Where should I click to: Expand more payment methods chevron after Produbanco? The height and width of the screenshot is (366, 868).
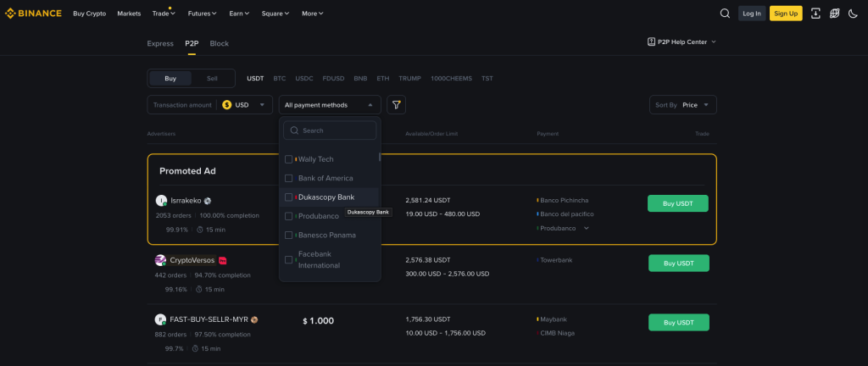pyautogui.click(x=587, y=228)
